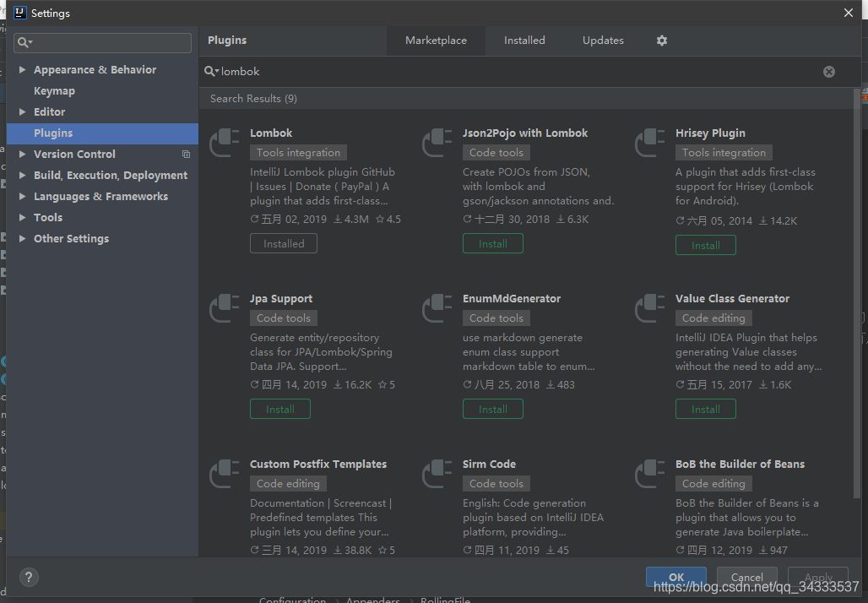This screenshot has height=603, width=868.
Task: Open the help question mark button
Action: click(x=30, y=577)
